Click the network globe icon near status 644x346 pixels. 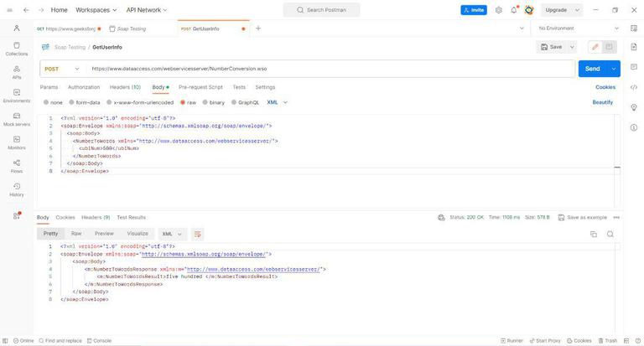pos(441,218)
